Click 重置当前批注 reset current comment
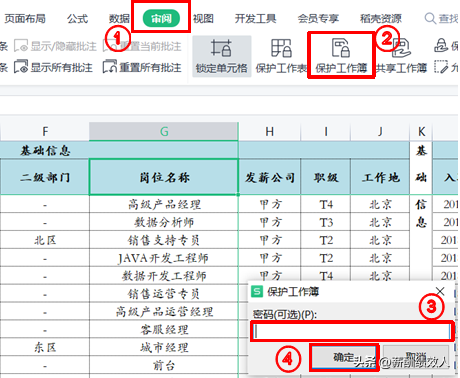 pyautogui.click(x=142, y=46)
